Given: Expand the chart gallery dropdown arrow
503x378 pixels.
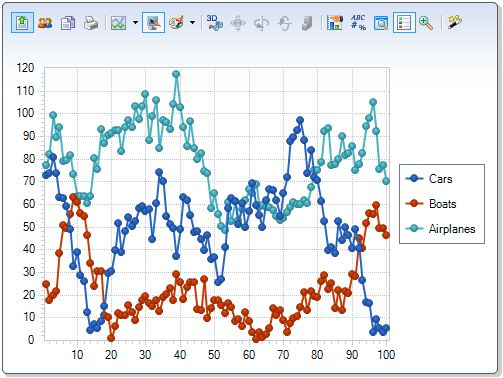Looking at the screenshot, I should [x=135, y=23].
